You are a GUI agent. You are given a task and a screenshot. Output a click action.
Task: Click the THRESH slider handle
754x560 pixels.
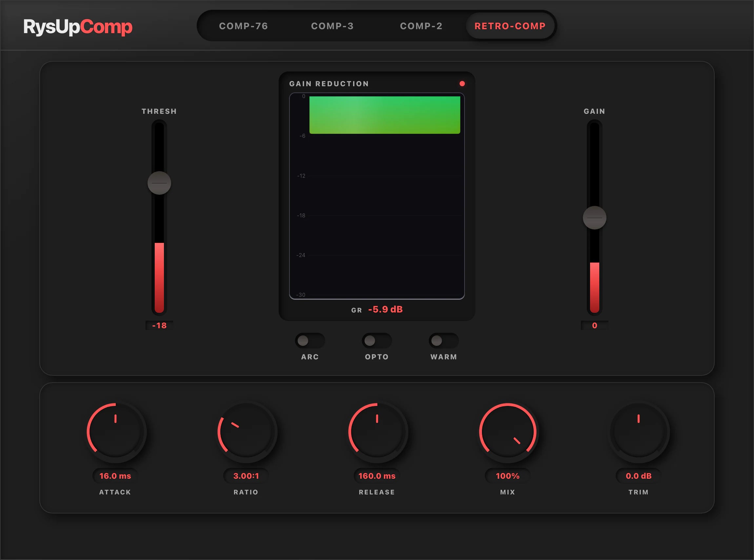pyautogui.click(x=159, y=183)
